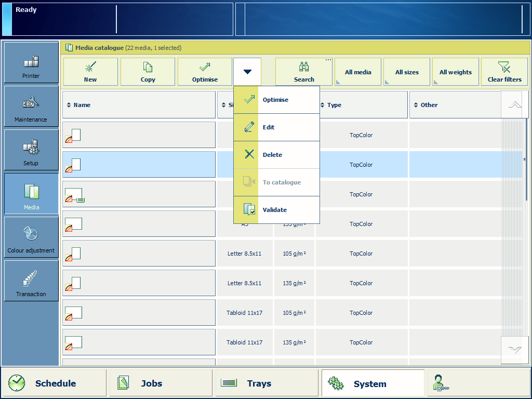Sort the list by Other column
532x399 pixels.
pyautogui.click(x=455, y=105)
